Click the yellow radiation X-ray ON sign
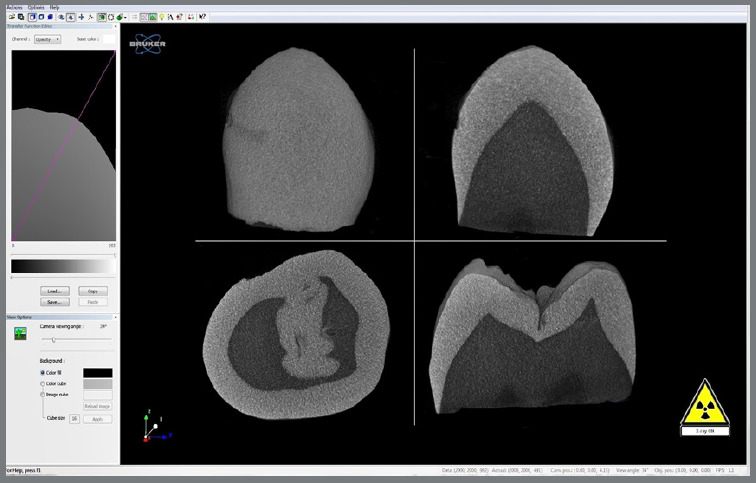 [x=705, y=407]
